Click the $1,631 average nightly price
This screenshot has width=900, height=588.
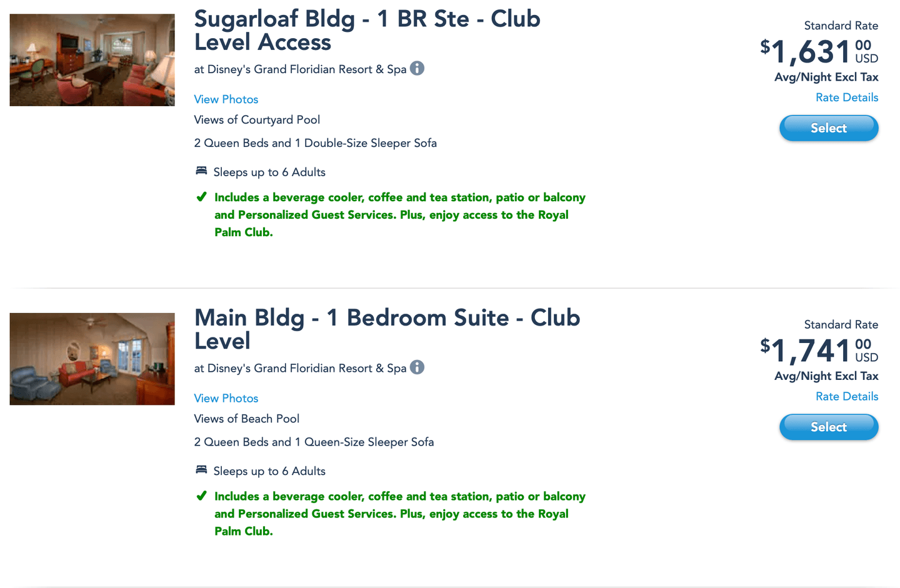pos(811,52)
